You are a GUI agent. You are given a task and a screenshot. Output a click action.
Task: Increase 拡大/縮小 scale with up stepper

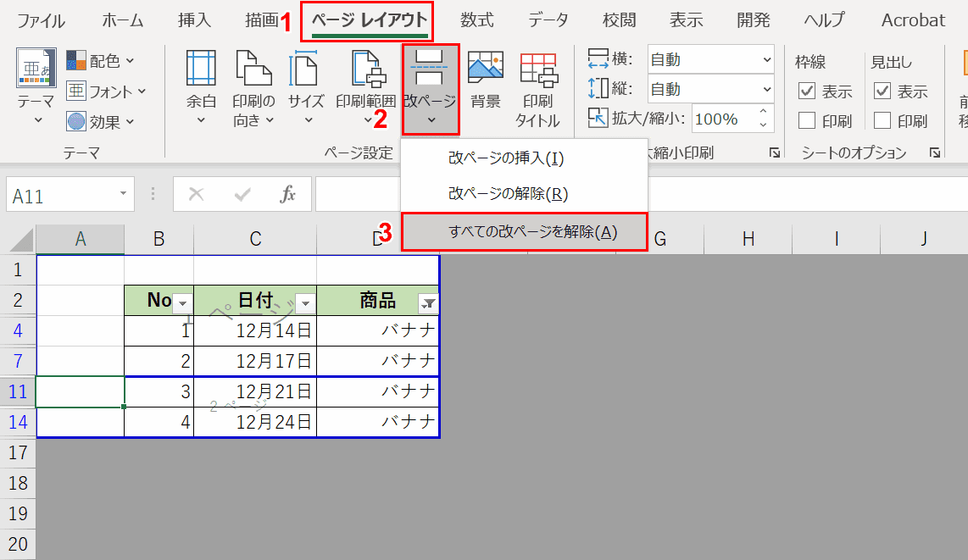click(763, 112)
